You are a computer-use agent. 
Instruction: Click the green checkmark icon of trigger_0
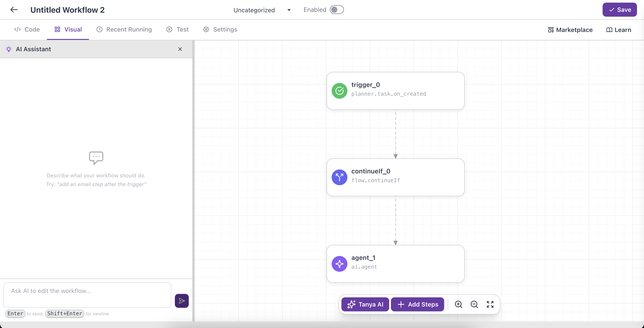339,91
